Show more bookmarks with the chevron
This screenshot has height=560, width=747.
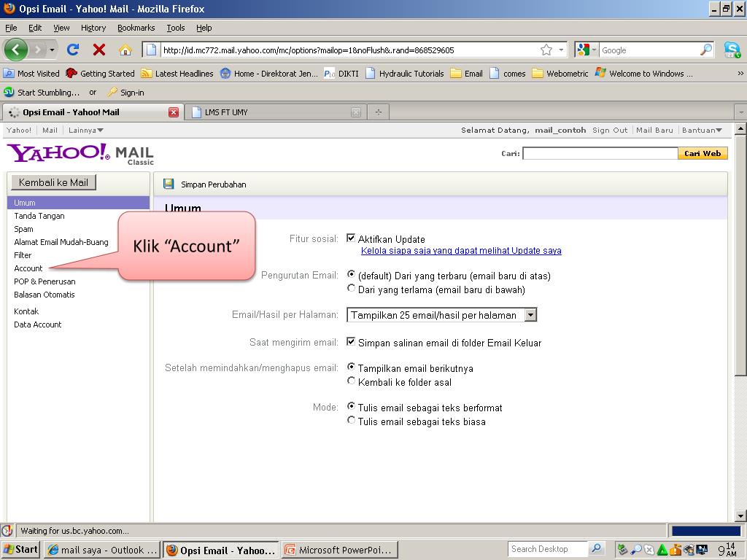pyautogui.click(x=740, y=74)
